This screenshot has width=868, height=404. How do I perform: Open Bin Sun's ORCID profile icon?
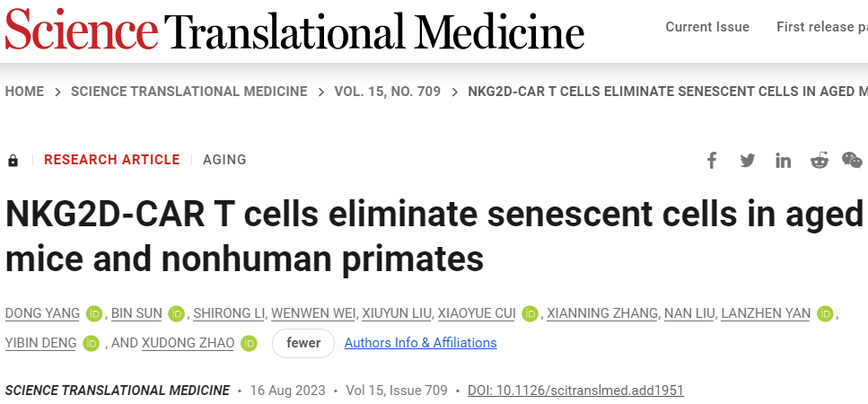tap(175, 313)
